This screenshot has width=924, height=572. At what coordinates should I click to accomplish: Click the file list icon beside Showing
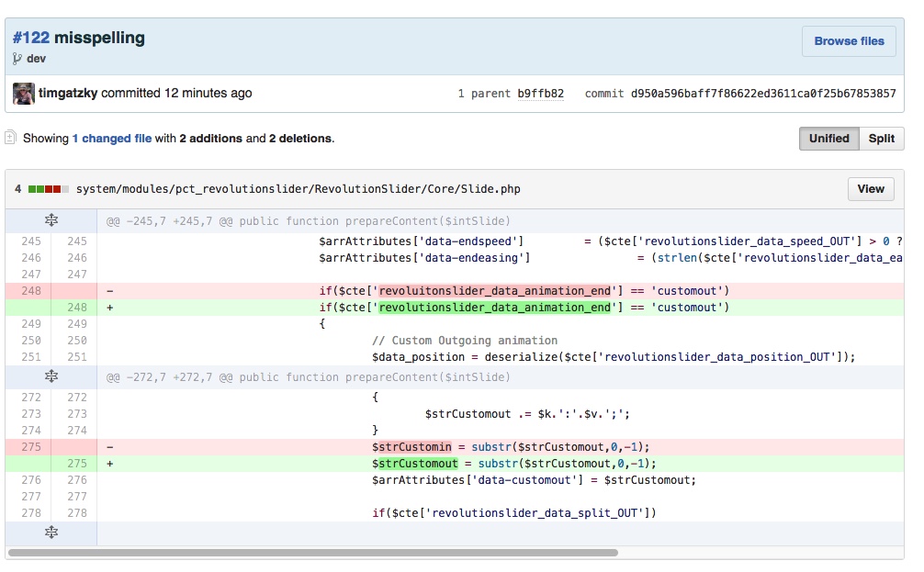point(11,138)
